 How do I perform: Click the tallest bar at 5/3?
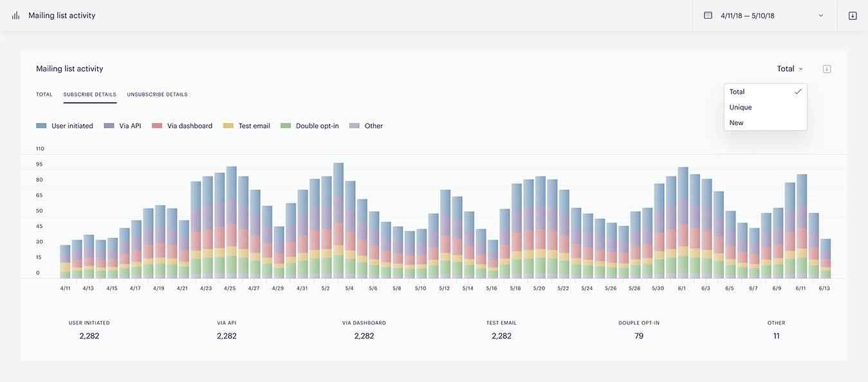click(x=338, y=219)
